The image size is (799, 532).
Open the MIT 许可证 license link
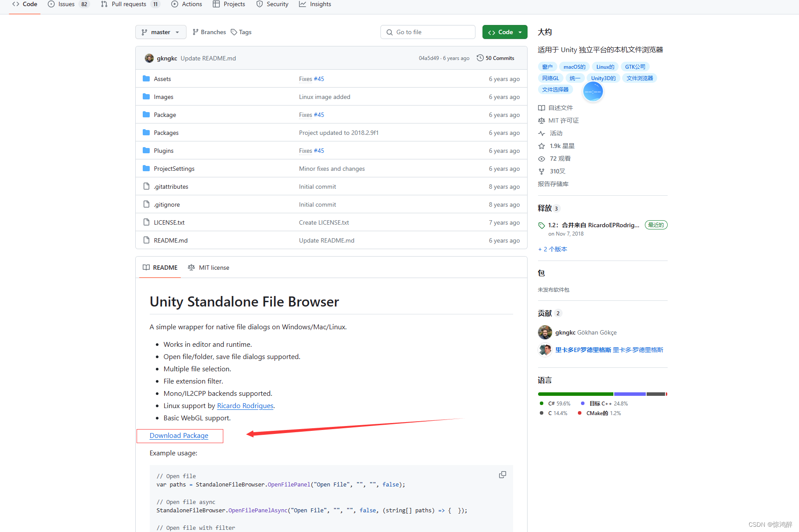[559, 120]
